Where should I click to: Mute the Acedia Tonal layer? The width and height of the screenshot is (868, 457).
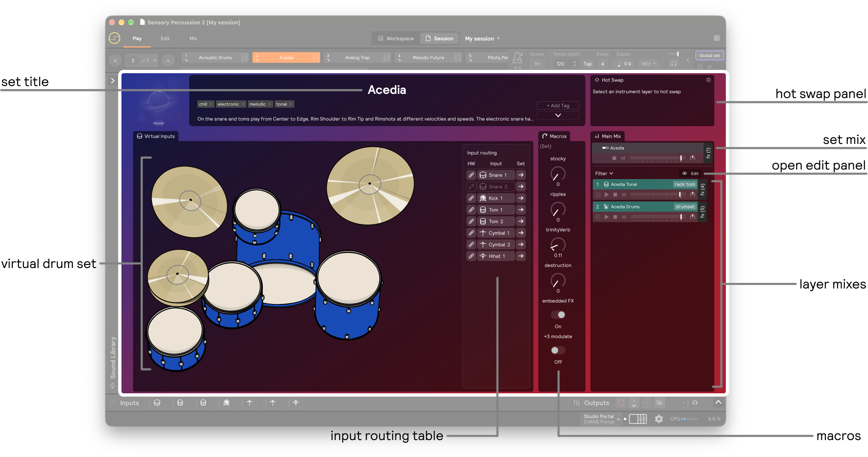pyautogui.click(x=624, y=194)
